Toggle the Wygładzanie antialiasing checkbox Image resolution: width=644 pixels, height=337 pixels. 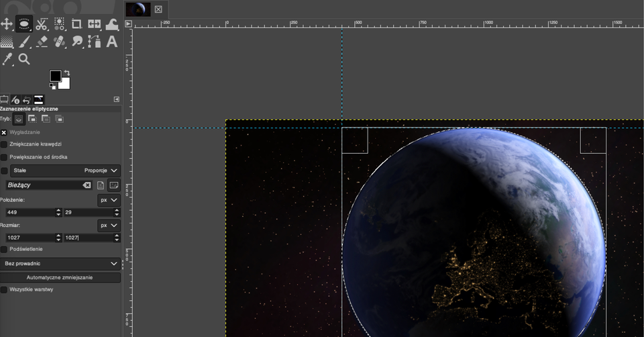pyautogui.click(x=4, y=132)
